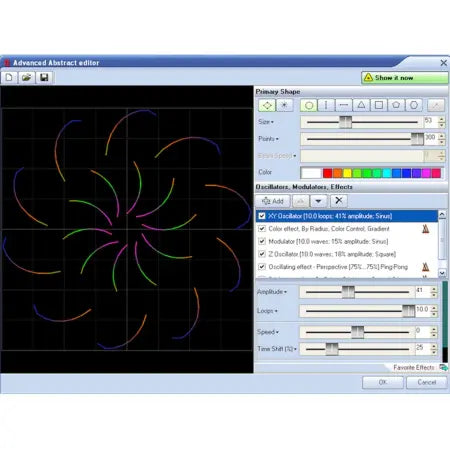Open the Speed parameter dropdown
The image size is (450, 450).
point(268,332)
